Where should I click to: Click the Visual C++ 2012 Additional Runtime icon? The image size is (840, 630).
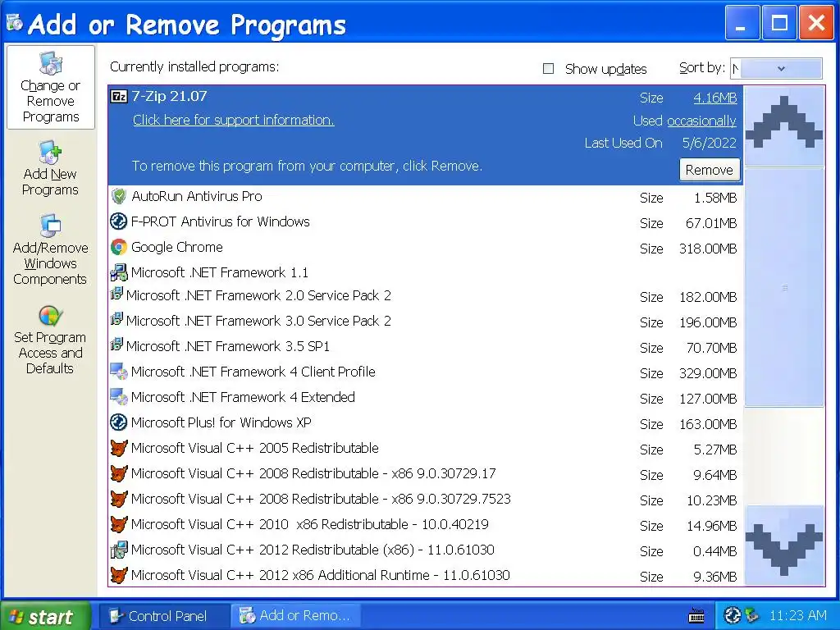pos(118,575)
